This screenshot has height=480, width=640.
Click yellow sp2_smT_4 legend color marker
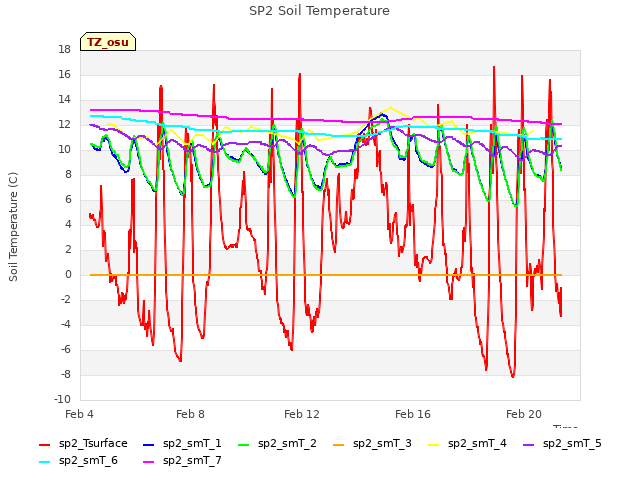click(x=433, y=444)
